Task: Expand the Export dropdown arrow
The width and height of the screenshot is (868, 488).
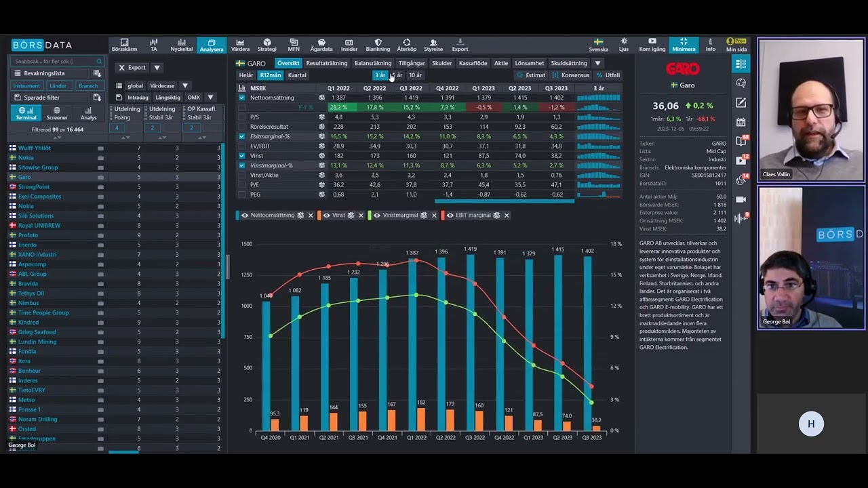Action: pos(157,68)
